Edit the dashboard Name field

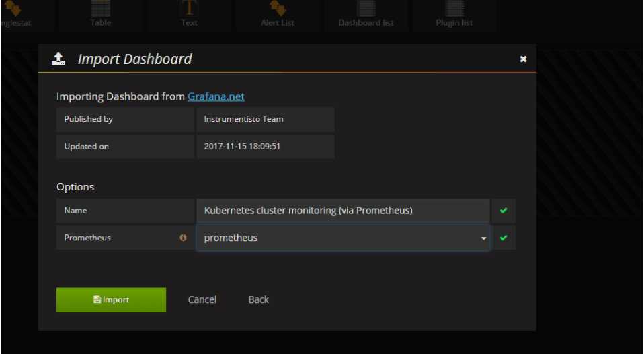(x=343, y=211)
